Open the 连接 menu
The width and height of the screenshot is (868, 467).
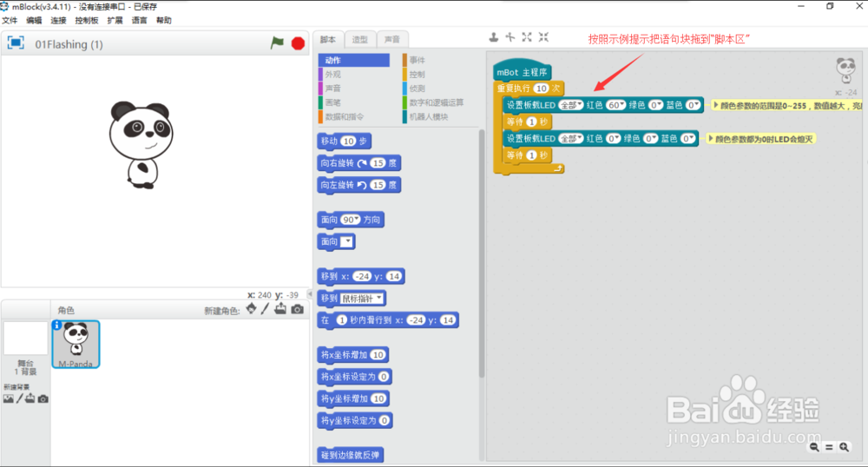click(x=58, y=21)
